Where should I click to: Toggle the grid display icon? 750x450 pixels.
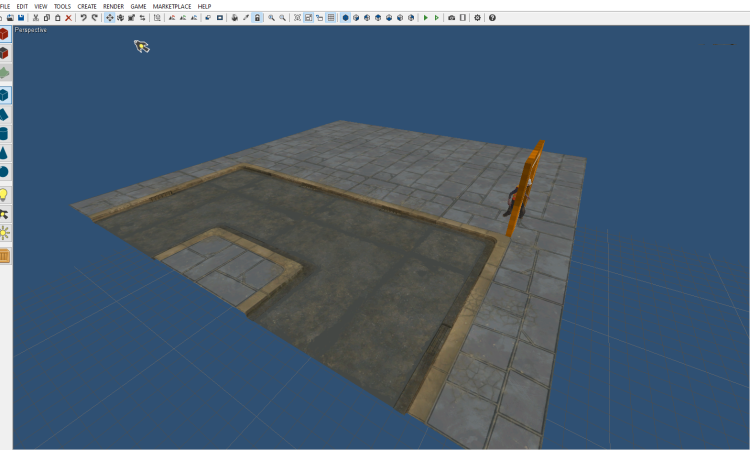coord(331,18)
